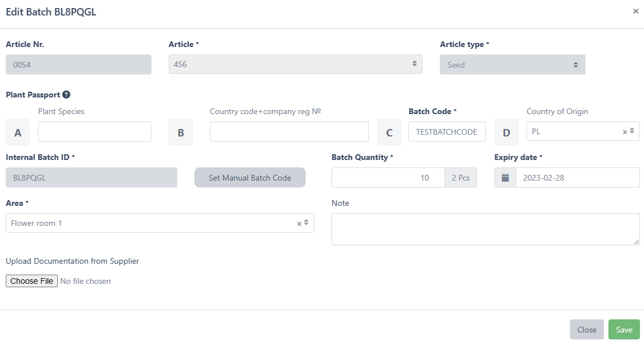
Task: Open the Article dropdown showing 456
Action: point(295,64)
